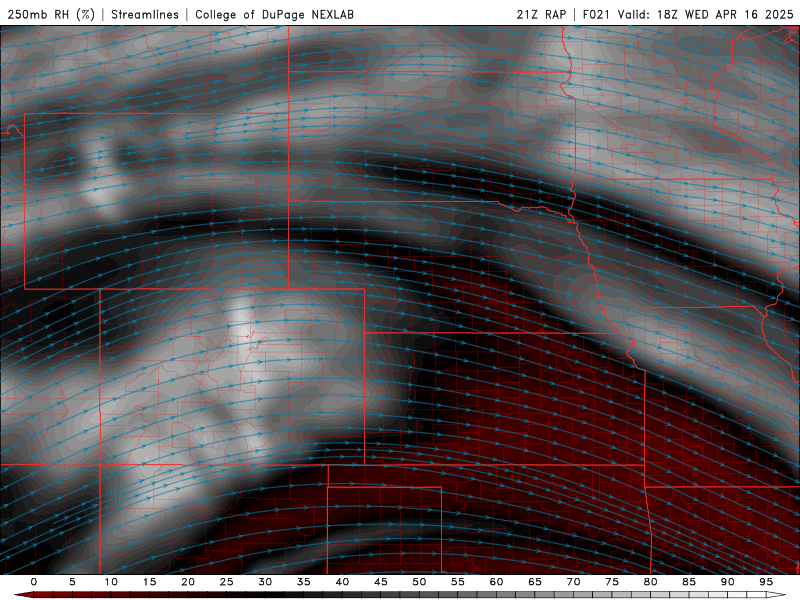Click the "90" color scale label
The width and height of the screenshot is (800, 600).
pyautogui.click(x=728, y=582)
